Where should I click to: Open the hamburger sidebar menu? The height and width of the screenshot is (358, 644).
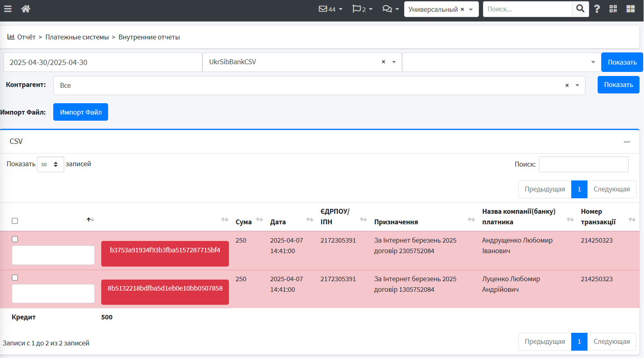[8, 9]
